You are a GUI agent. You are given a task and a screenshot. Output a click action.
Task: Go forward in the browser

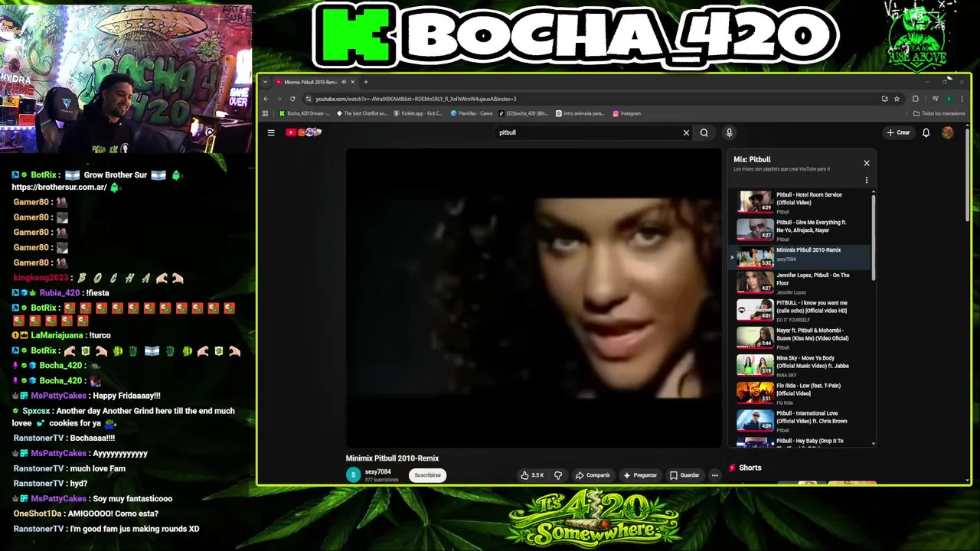pyautogui.click(x=279, y=99)
